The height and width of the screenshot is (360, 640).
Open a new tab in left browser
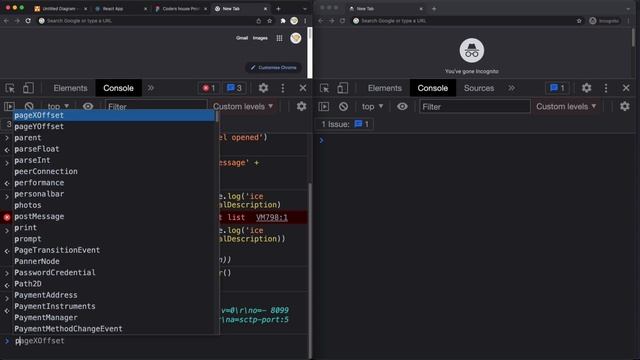278,9
